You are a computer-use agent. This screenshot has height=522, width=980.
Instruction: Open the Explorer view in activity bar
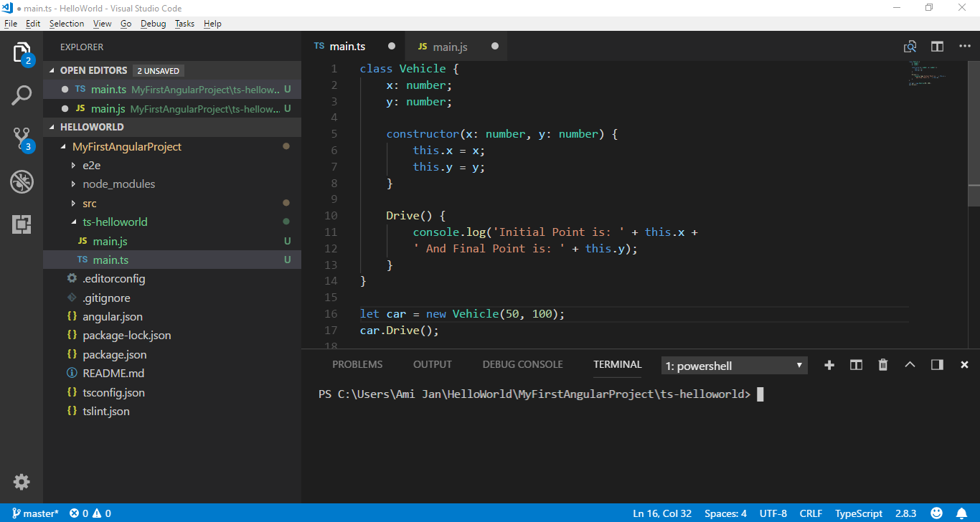point(22,52)
